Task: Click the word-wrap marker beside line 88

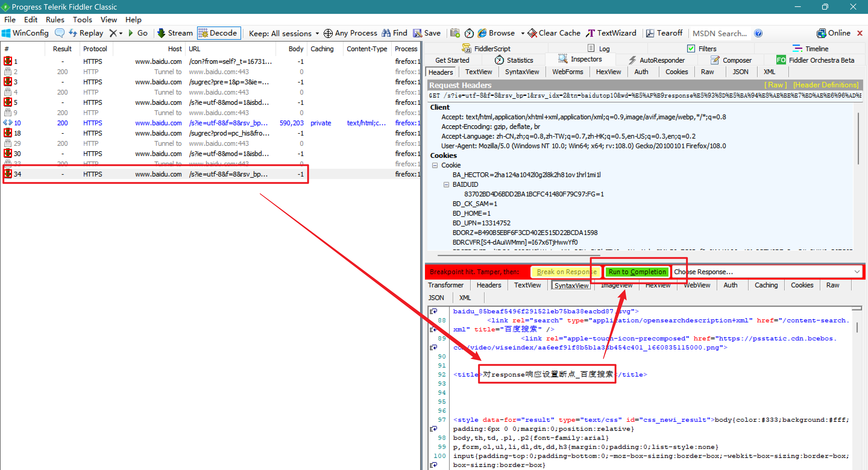Action: click(433, 329)
